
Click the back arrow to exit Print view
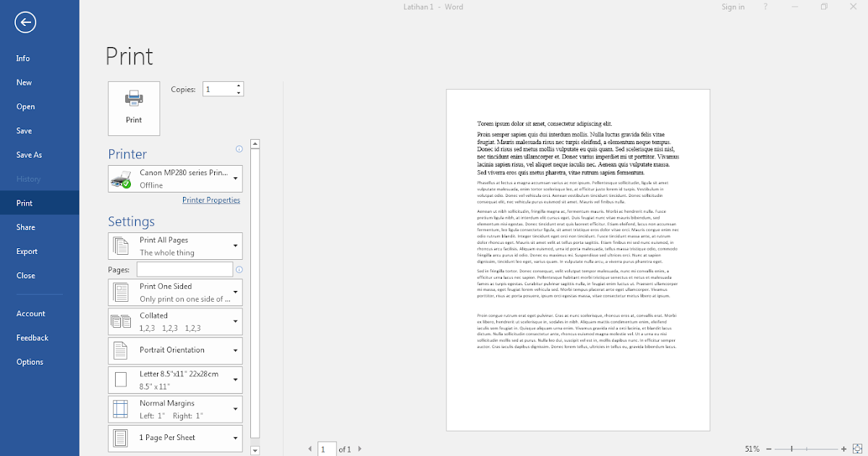[25, 22]
